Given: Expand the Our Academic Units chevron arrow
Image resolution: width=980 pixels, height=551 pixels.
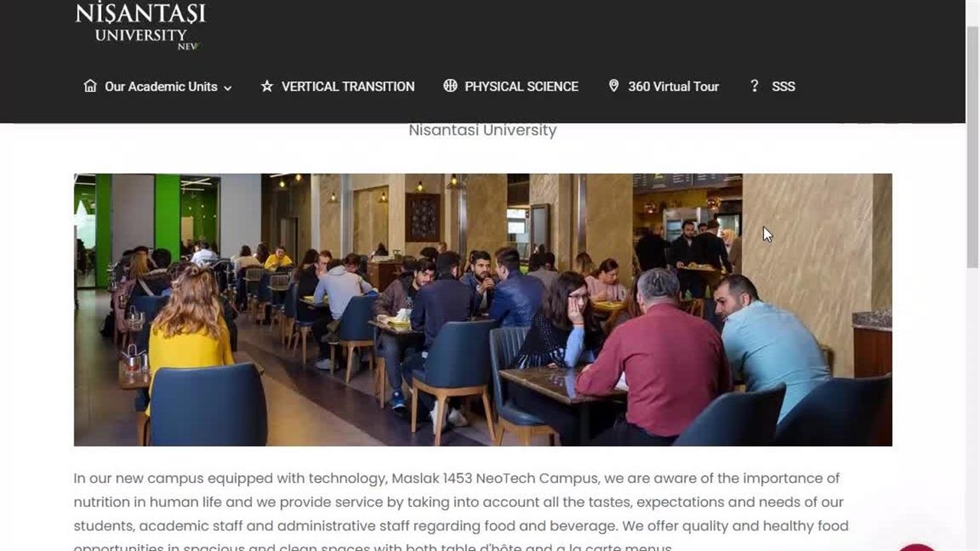Looking at the screenshot, I should [x=227, y=88].
